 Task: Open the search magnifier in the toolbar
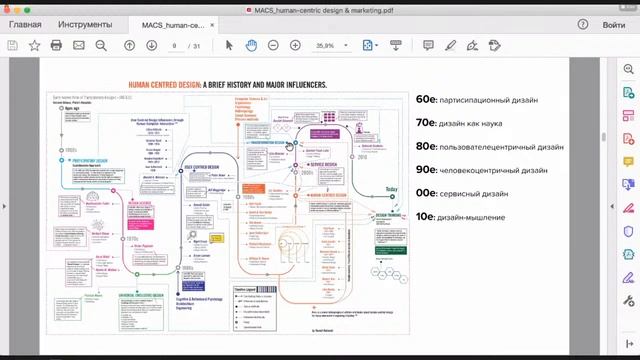101,45
